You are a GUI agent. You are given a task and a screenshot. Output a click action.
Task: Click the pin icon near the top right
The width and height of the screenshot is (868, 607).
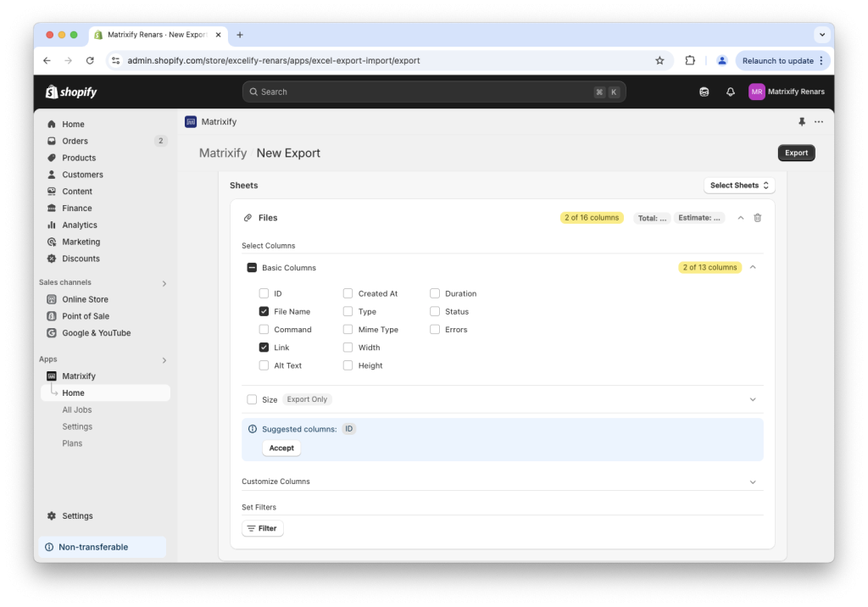pos(801,121)
